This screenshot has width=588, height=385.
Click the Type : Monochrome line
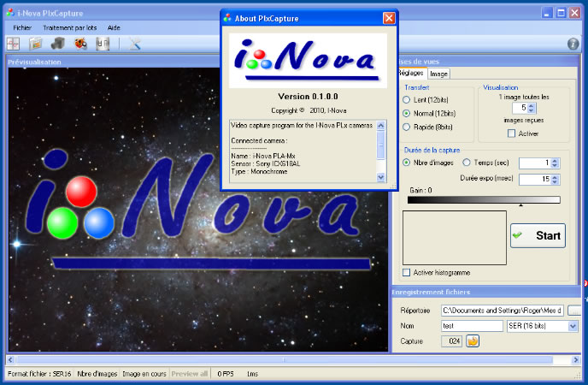pos(259,171)
